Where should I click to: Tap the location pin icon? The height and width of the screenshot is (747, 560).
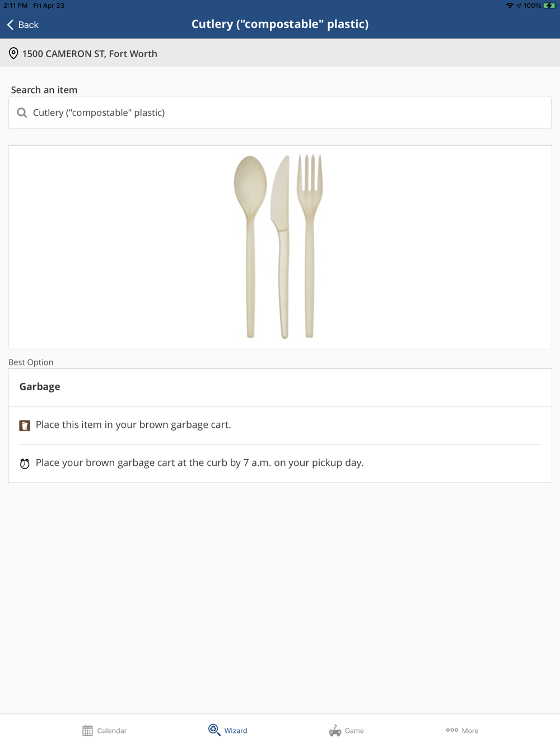point(13,54)
